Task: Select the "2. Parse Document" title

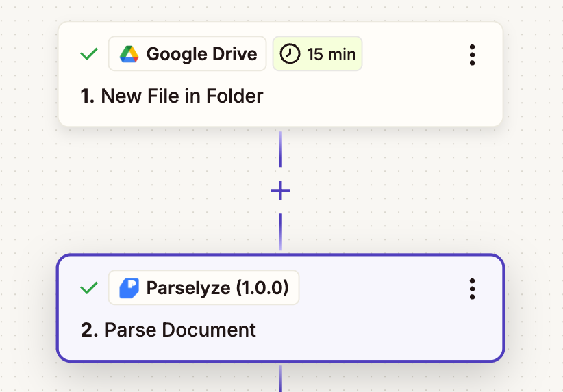Action: click(x=168, y=330)
